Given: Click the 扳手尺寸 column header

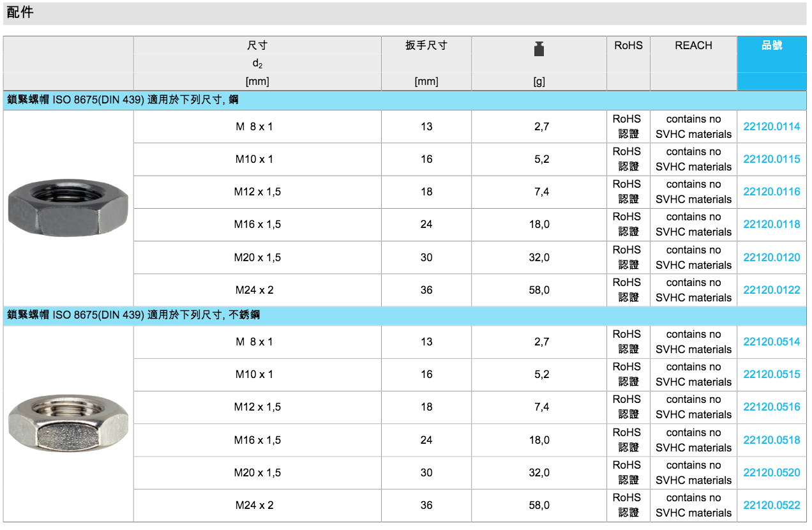Looking at the screenshot, I should coord(426,46).
